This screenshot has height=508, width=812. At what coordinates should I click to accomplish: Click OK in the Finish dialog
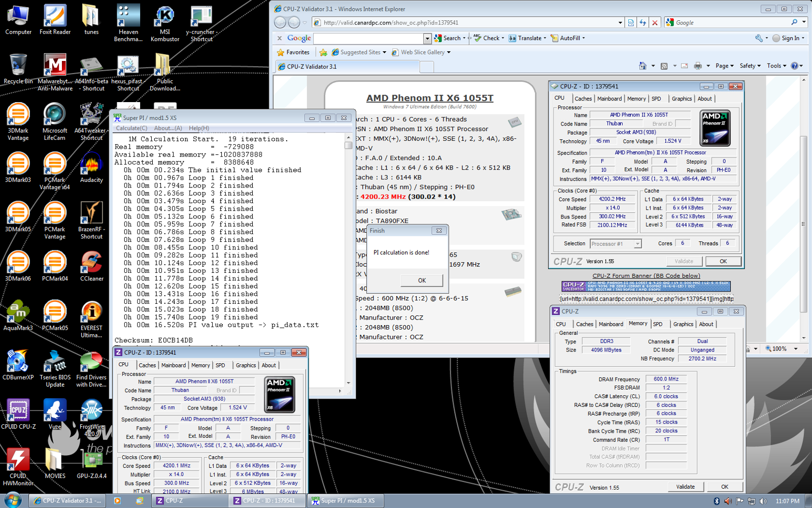(422, 280)
